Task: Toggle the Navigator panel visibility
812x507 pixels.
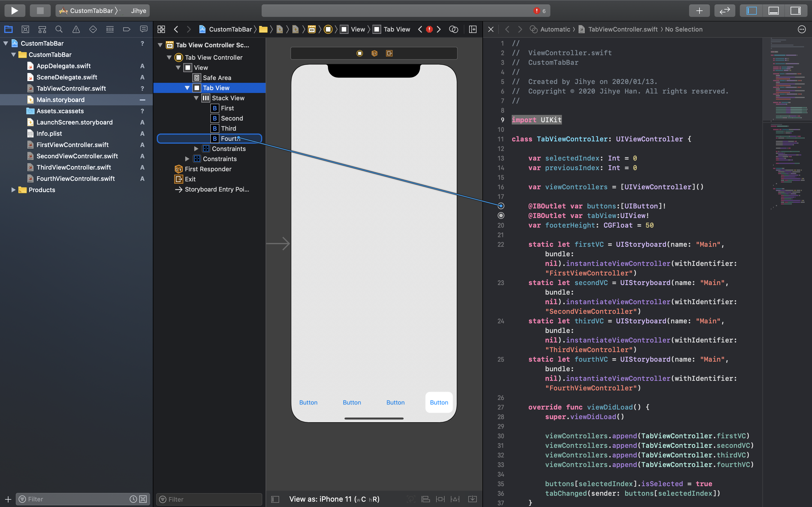Action: point(752,10)
